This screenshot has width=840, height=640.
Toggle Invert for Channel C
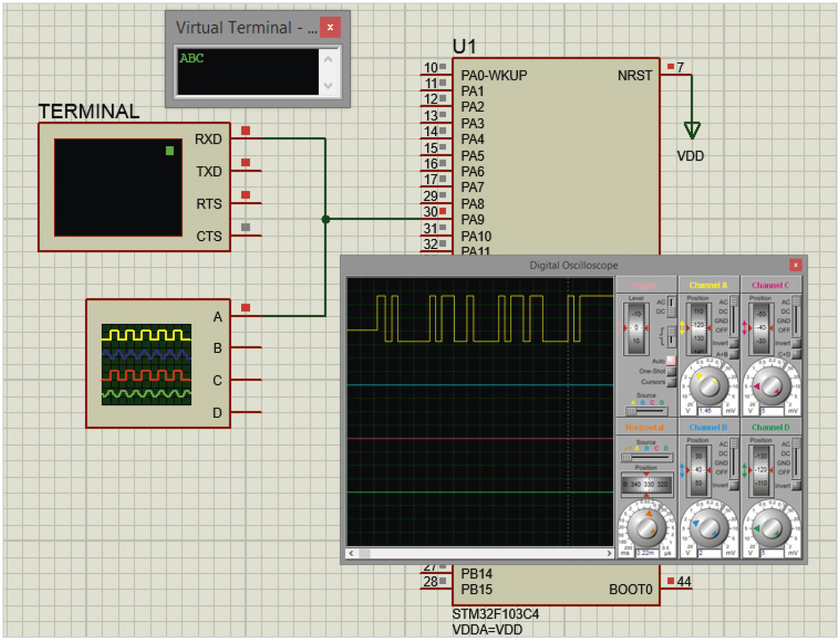[797, 343]
